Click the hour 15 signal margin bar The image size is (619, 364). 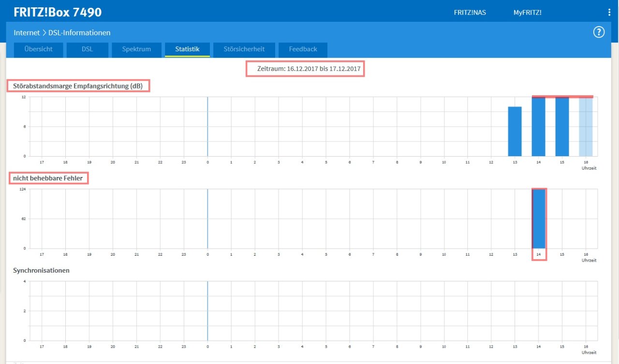(x=562, y=127)
